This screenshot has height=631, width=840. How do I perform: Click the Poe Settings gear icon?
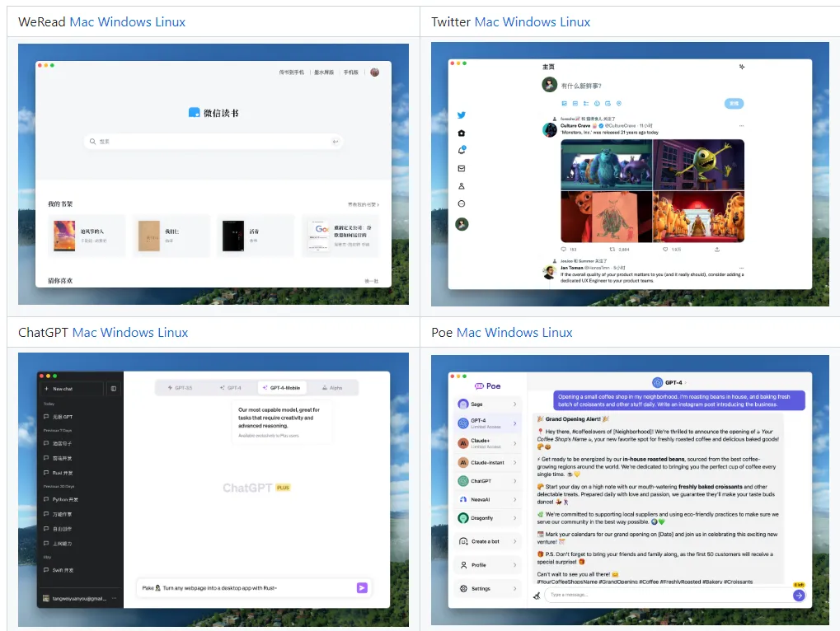[463, 588]
